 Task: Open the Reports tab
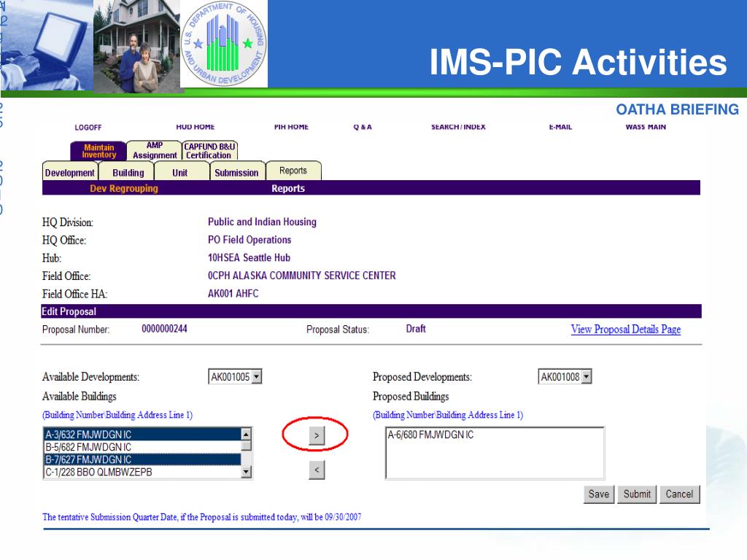coord(293,171)
